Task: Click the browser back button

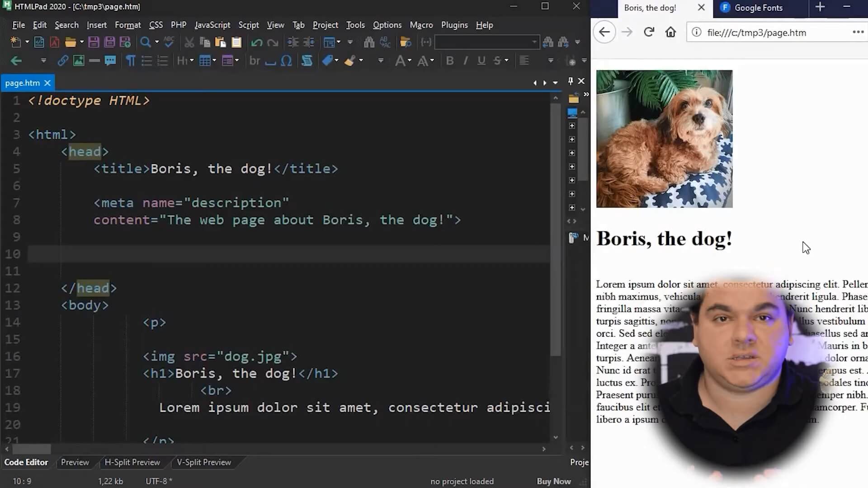Action: pos(604,32)
